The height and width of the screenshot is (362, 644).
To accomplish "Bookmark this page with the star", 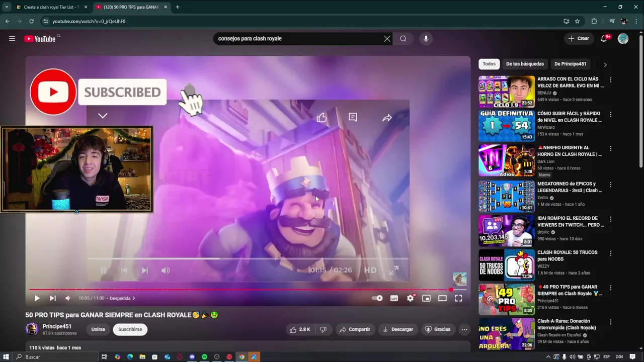I will pyautogui.click(x=577, y=21).
